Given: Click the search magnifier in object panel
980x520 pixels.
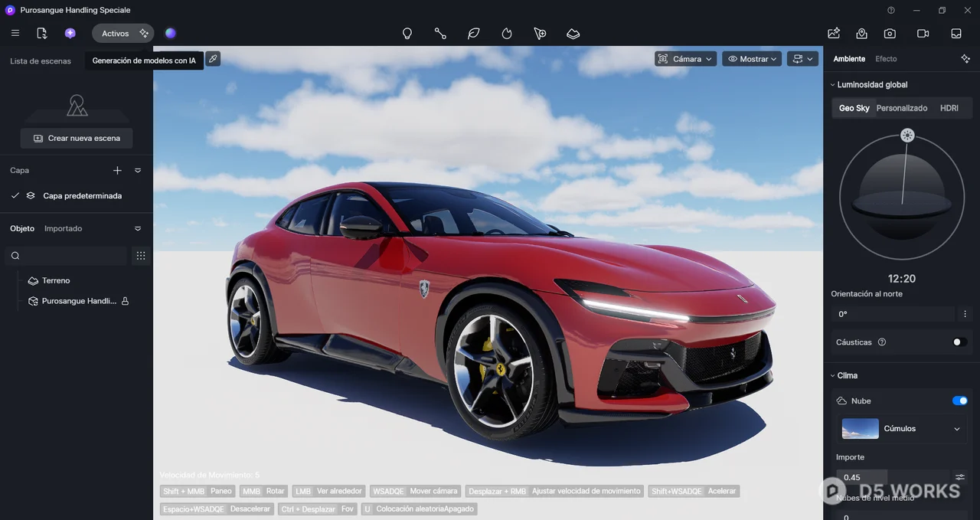Looking at the screenshot, I should (15, 256).
